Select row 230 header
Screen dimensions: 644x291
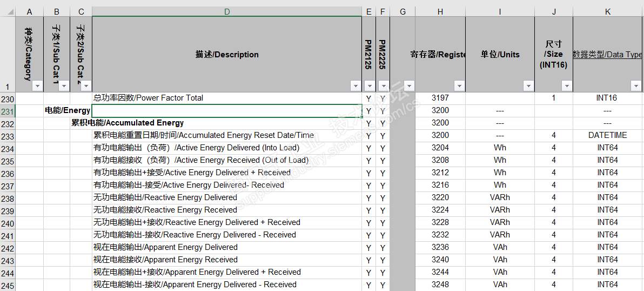(8, 98)
